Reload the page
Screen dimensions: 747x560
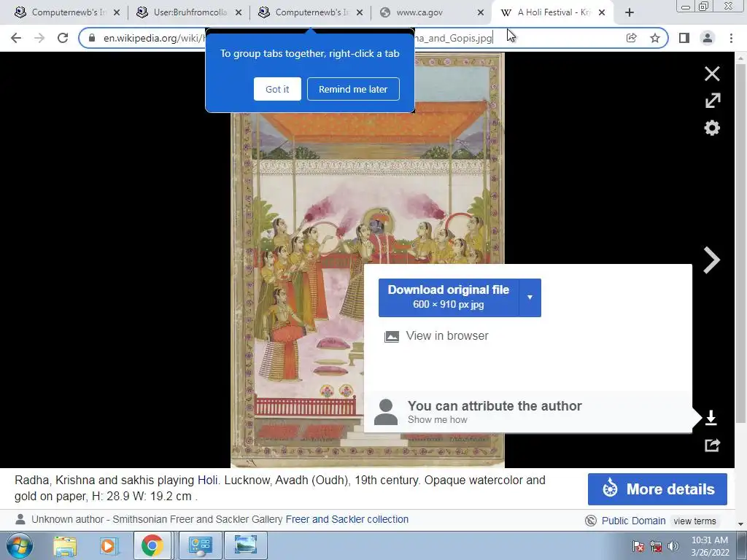point(63,38)
